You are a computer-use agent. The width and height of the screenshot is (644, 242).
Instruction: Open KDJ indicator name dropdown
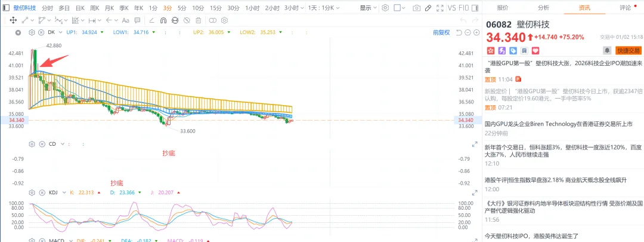pos(63,192)
